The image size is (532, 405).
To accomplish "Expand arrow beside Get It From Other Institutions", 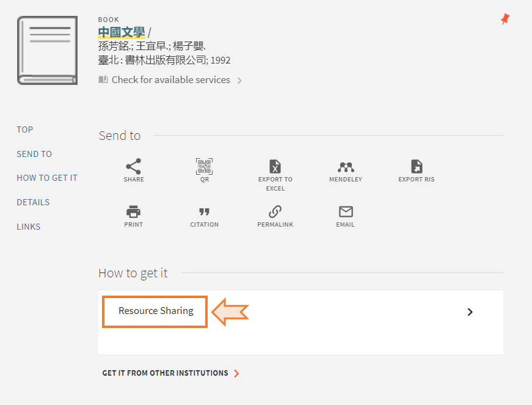I will (236, 373).
